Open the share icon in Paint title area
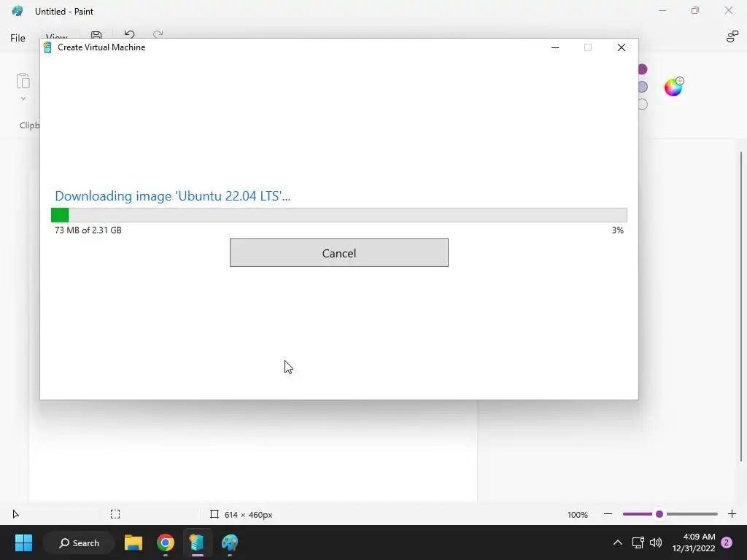 point(732,36)
